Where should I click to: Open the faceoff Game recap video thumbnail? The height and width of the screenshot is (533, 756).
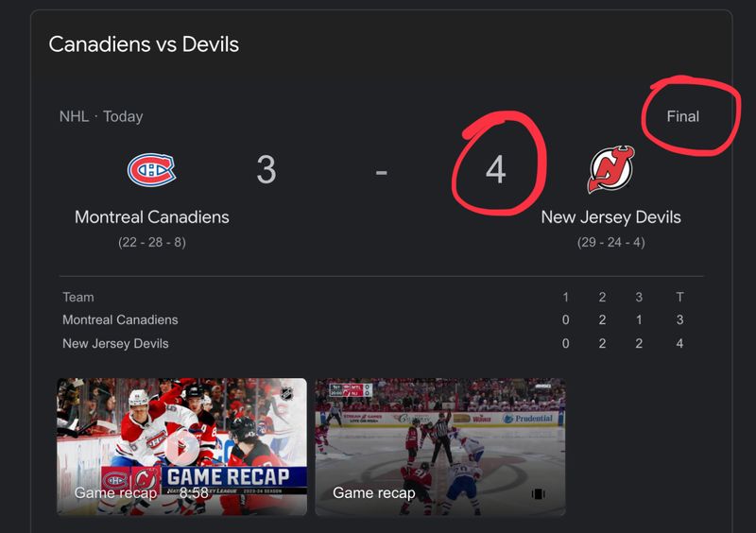point(439,447)
